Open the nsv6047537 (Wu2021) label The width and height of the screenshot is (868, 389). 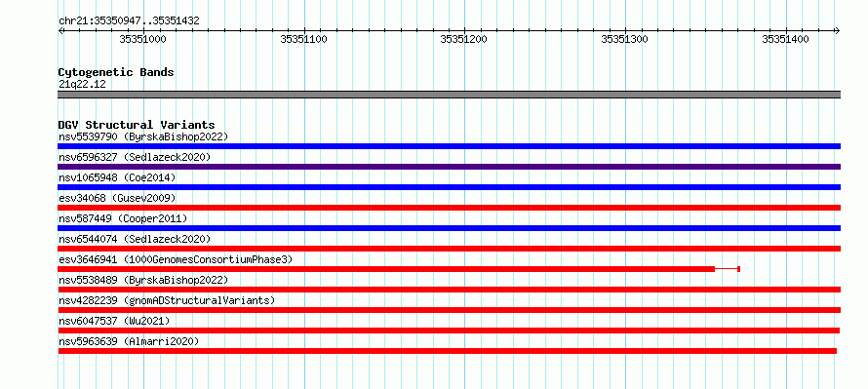tap(114, 321)
